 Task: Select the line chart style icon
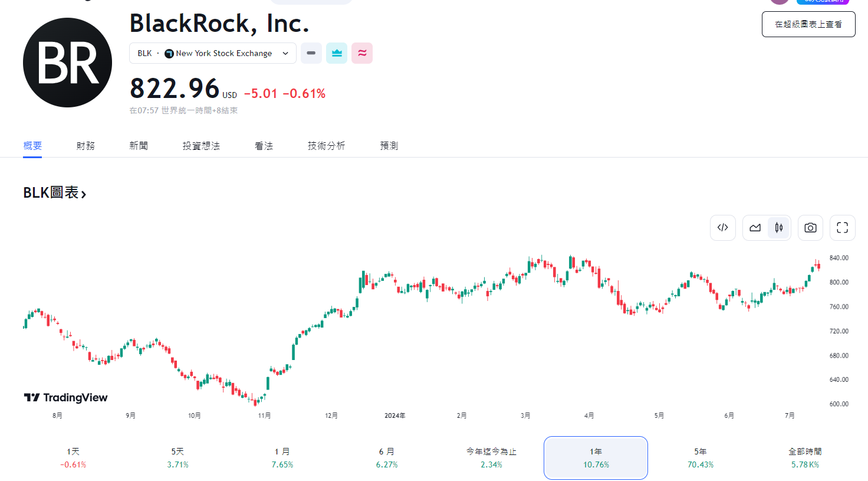[x=755, y=228]
